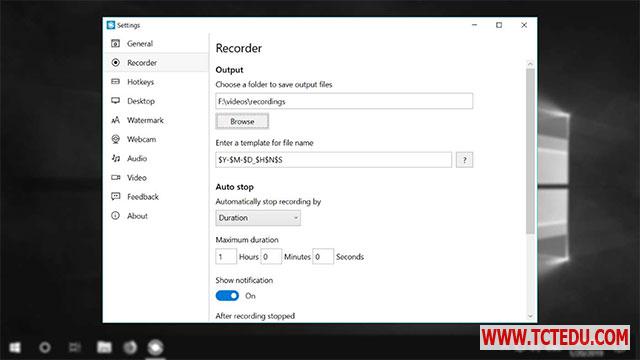Click the Feedback chat bubble icon
Image resolution: width=640 pixels, height=360 pixels.
pos(116,196)
